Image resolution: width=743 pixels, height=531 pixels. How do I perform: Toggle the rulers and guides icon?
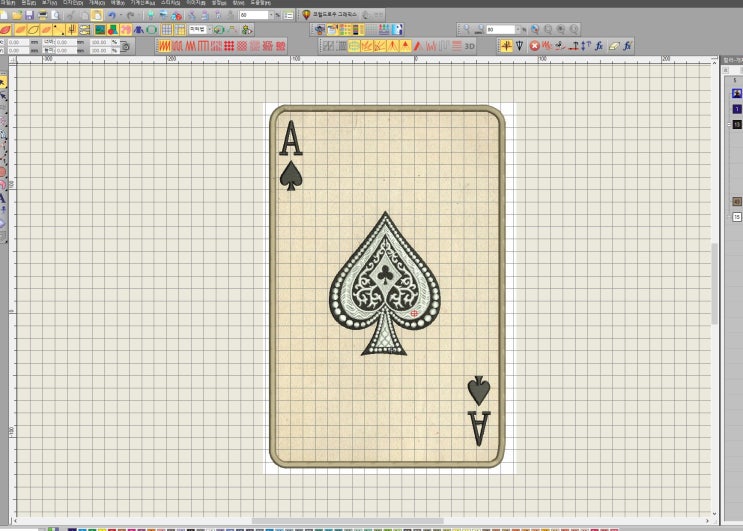(180, 30)
